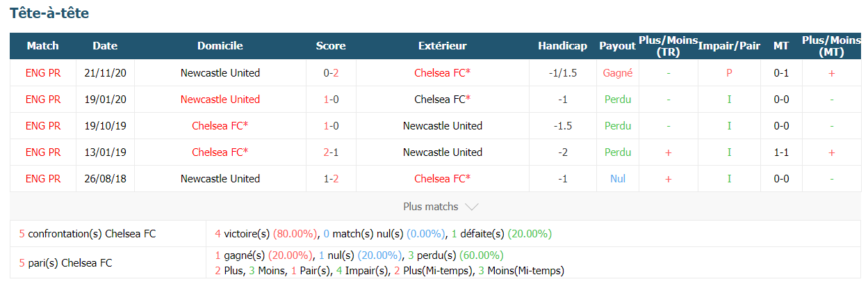868x284 pixels.
Task: Select the Gagné payout result
Action: coord(617,72)
